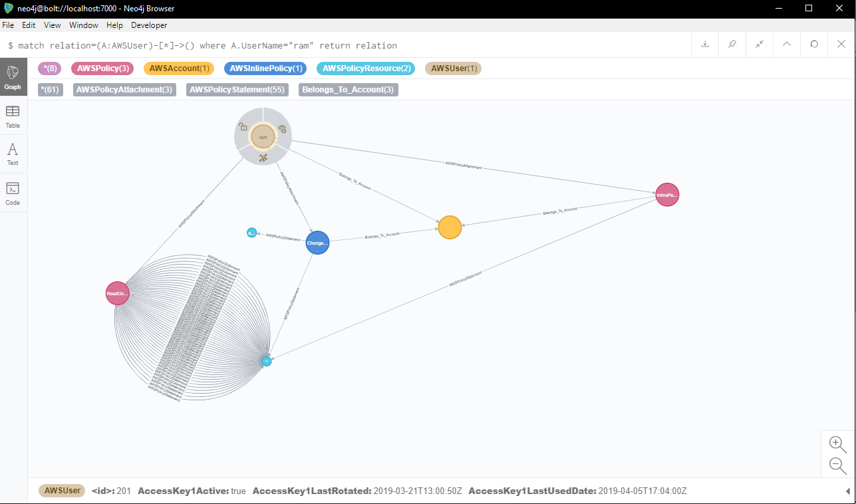856x504 pixels.
Task: Toggle fullscreen for the result frame
Action: (760, 45)
